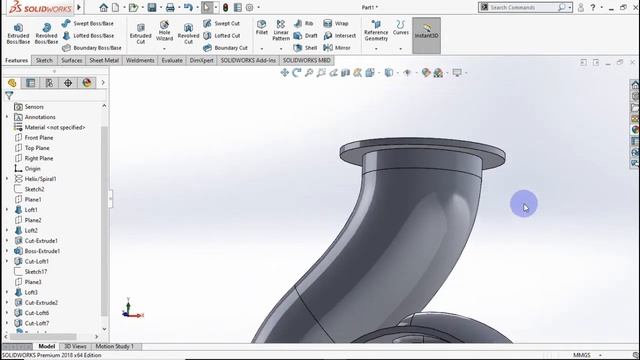
Task: Select the Extruded Boss/Base tool
Action: [18, 33]
